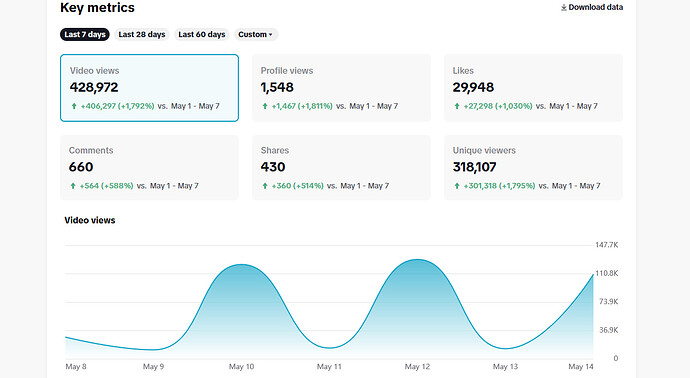Click the green arrow in Profile views card
The height and width of the screenshot is (378, 690).
pyautogui.click(x=265, y=106)
